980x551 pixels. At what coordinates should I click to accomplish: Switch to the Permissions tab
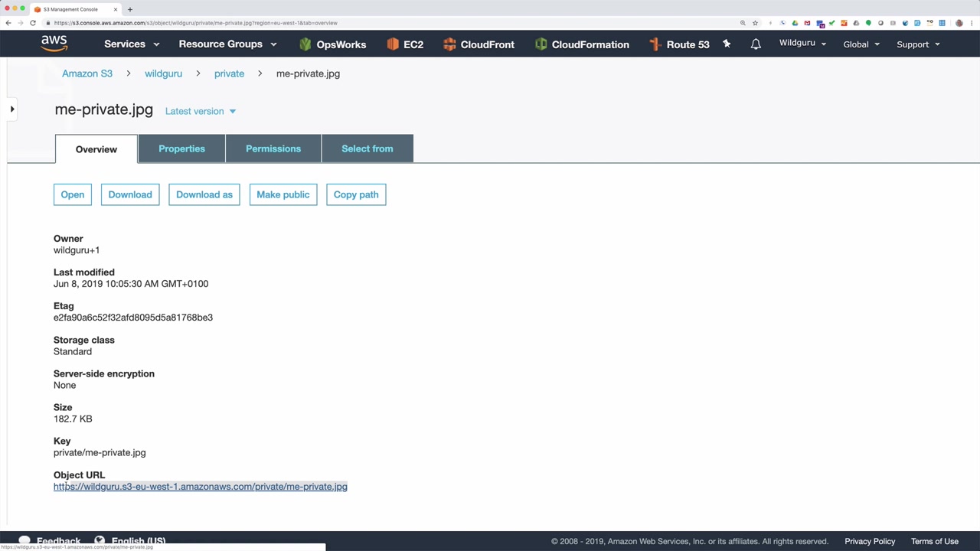tap(273, 148)
